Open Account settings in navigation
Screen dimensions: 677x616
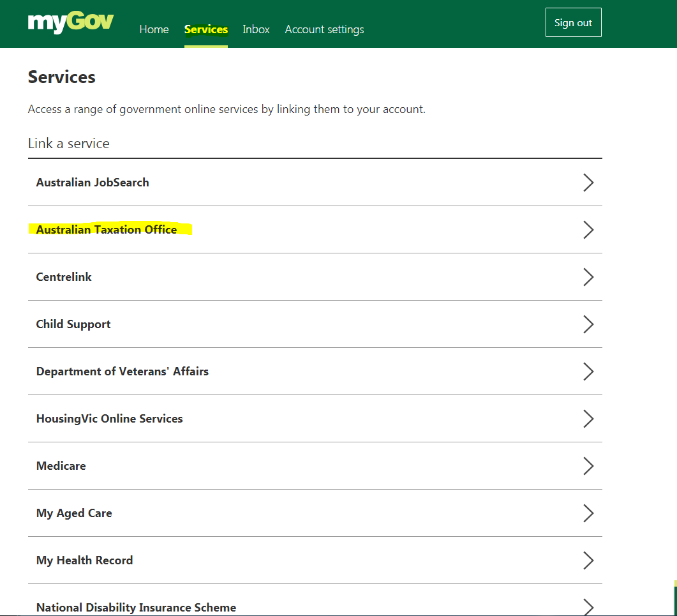coord(324,29)
